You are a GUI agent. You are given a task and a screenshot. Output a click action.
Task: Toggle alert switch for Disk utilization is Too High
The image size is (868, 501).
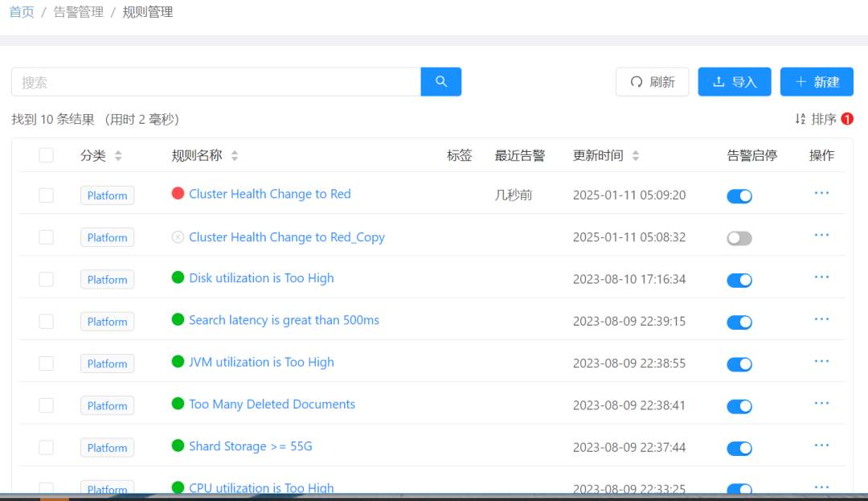pos(739,280)
